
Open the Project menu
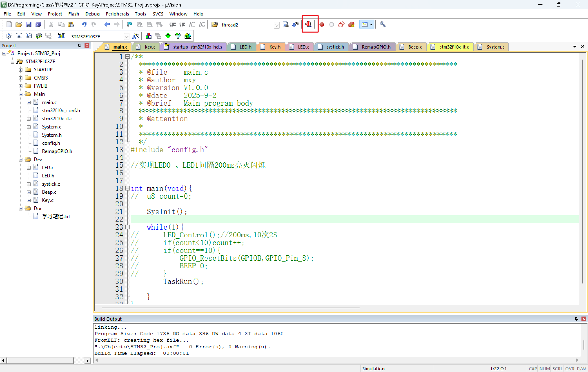pyautogui.click(x=55, y=14)
